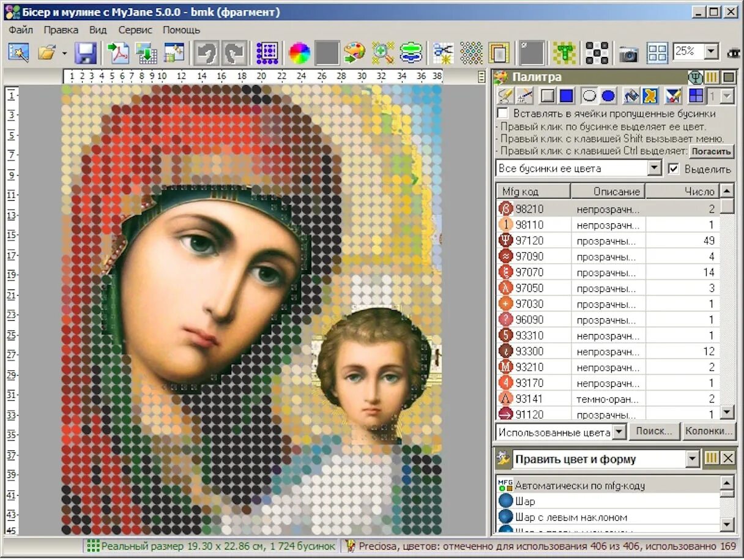Click the envelope with pencil icon
Screen dimensions: 744x560
[674, 95]
